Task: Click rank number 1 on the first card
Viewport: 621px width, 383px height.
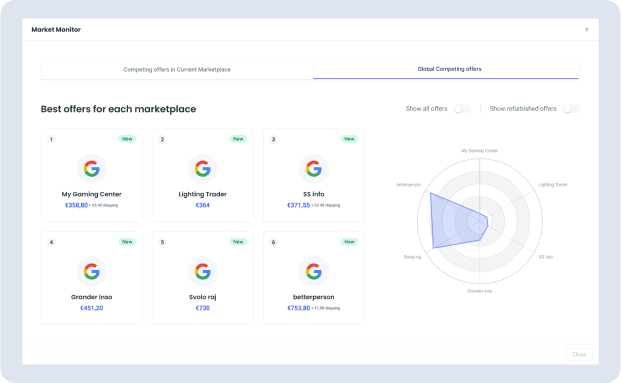Action: click(x=51, y=139)
